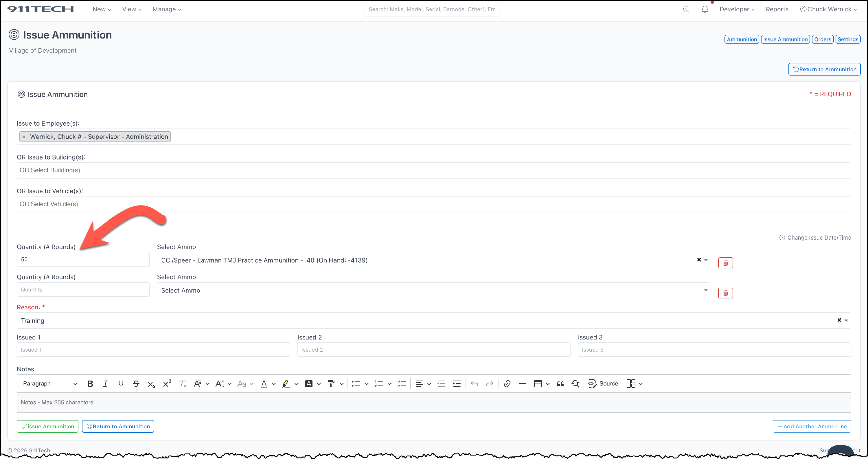
Task: Toggle dark mode moon icon
Action: (x=686, y=9)
